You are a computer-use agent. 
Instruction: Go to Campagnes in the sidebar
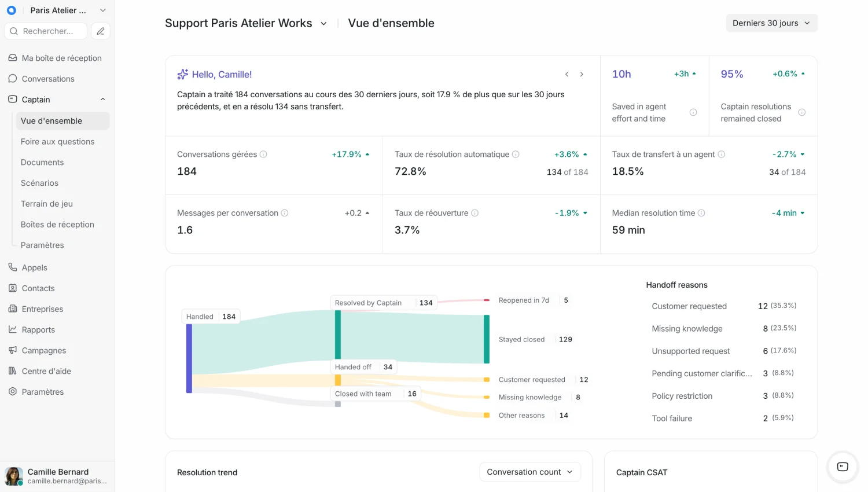(x=57, y=351)
